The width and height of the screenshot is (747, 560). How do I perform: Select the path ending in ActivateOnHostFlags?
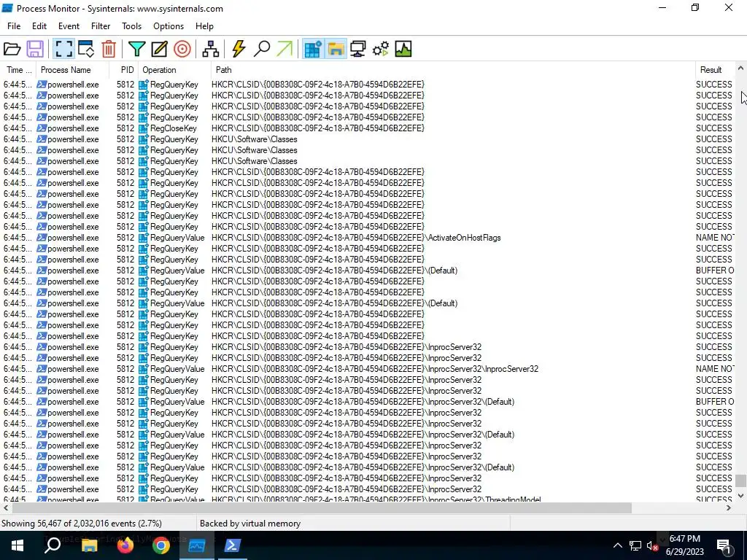pos(356,238)
